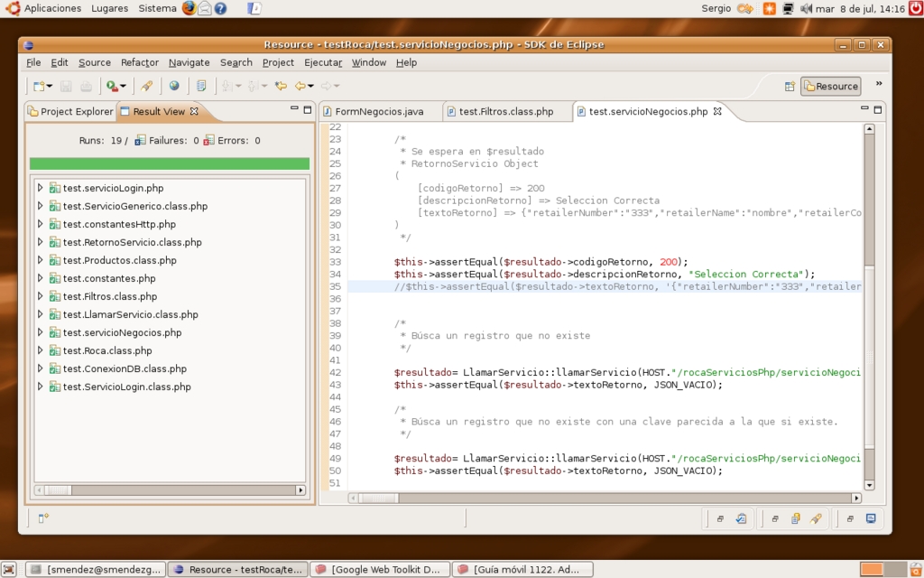Click the editor horizontal scrollbar
The height and width of the screenshot is (578, 924).
coord(596,498)
